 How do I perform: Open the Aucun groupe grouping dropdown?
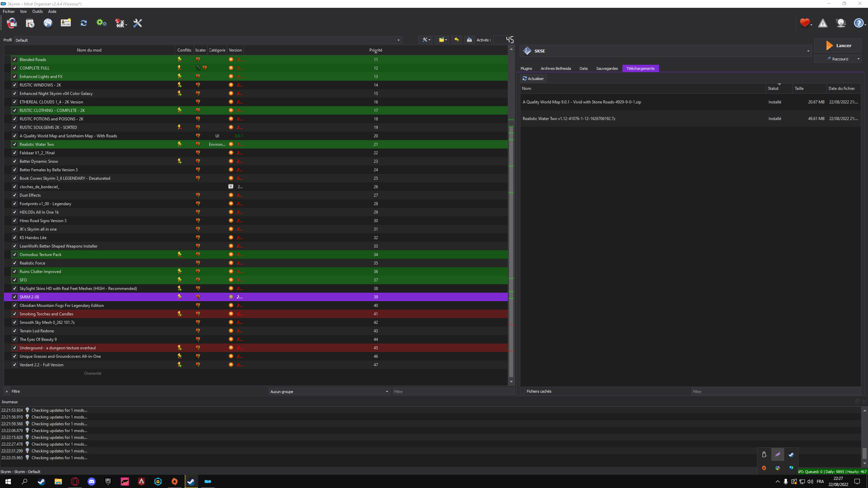pyautogui.click(x=329, y=392)
